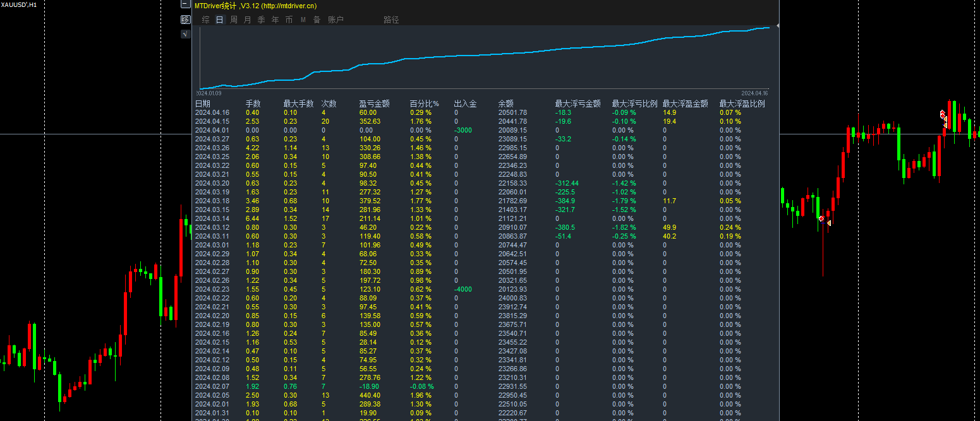
Task: Click the 手数 column header
Action: [x=253, y=104]
